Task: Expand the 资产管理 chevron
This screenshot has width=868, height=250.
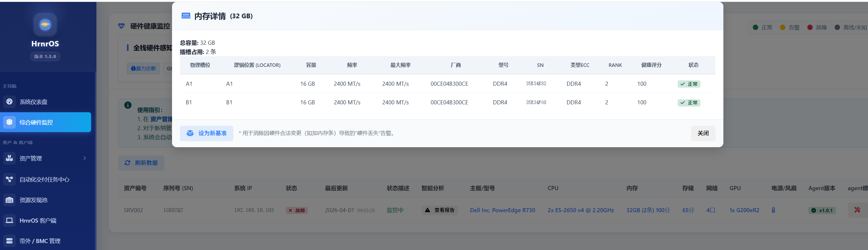Action: (84, 158)
